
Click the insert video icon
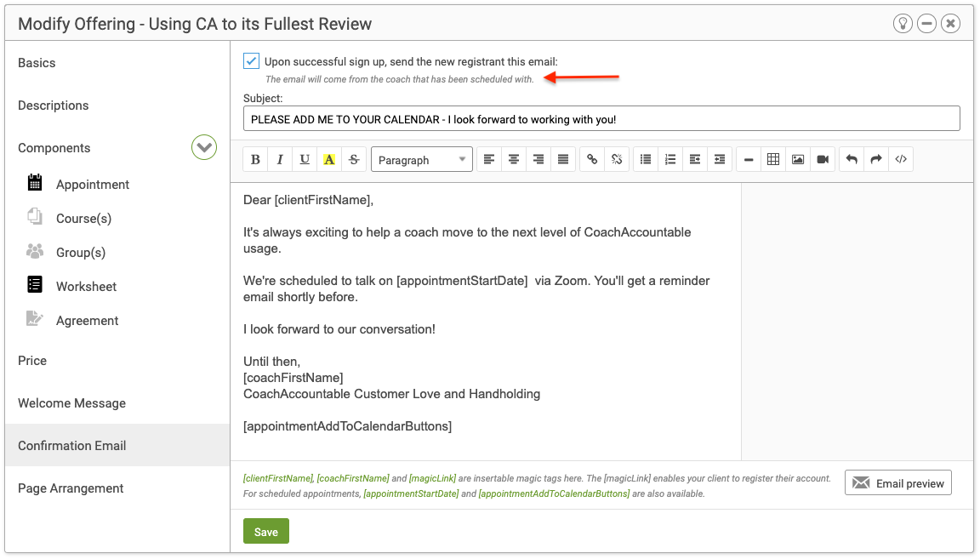(x=823, y=160)
